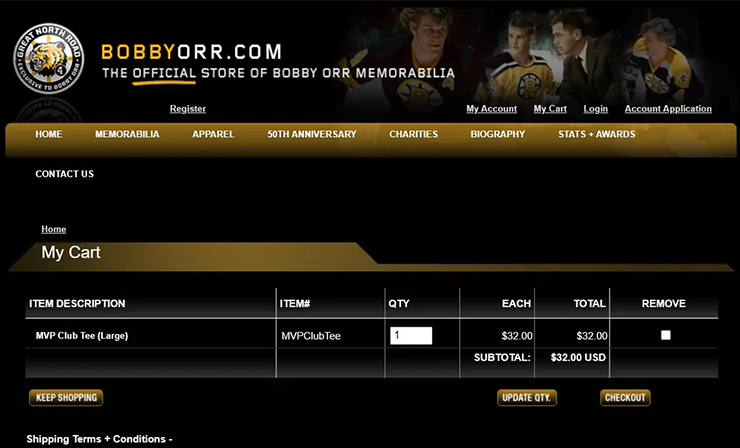Go to the Apparel section
740x448 pixels.
[x=213, y=134]
